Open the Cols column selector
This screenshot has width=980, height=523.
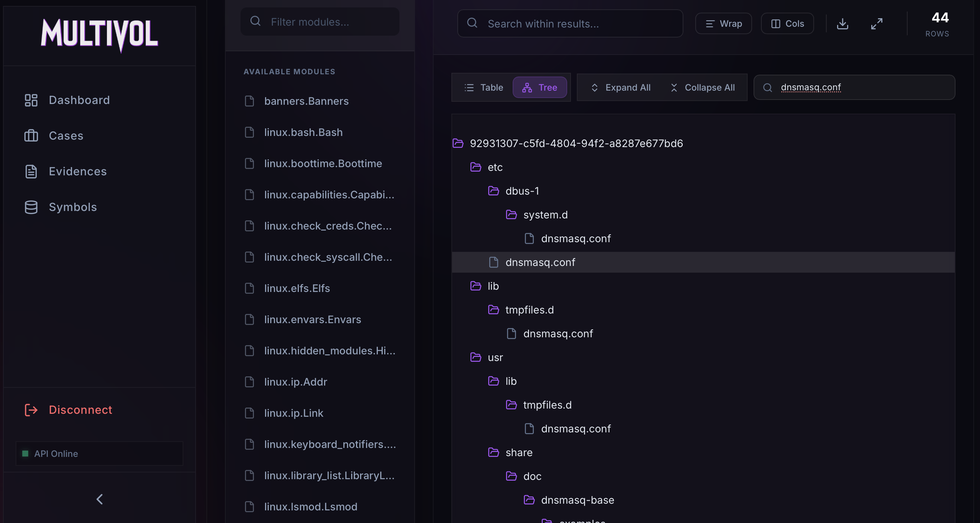787,24
